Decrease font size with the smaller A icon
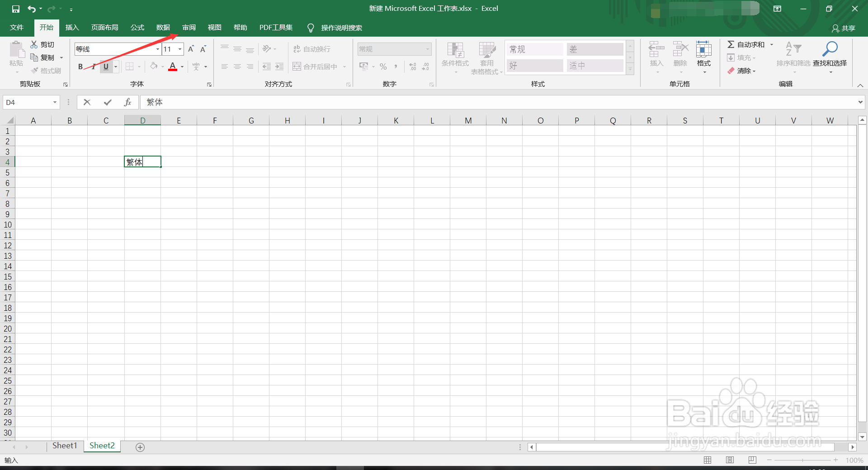This screenshot has width=868, height=470. coord(203,49)
